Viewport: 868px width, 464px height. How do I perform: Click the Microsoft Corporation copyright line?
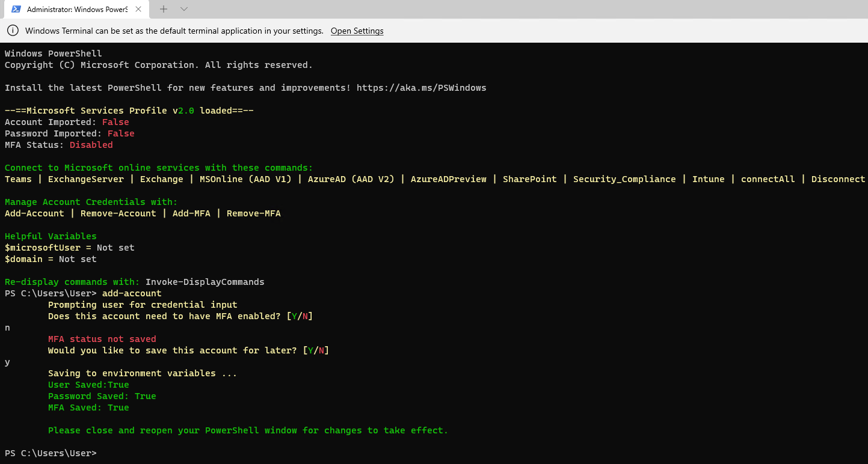[x=159, y=65]
